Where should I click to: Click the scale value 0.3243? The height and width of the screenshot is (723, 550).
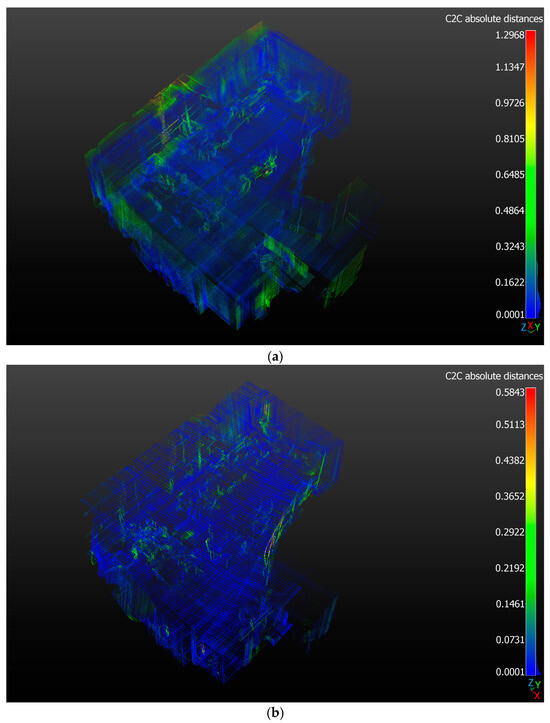tap(510, 246)
